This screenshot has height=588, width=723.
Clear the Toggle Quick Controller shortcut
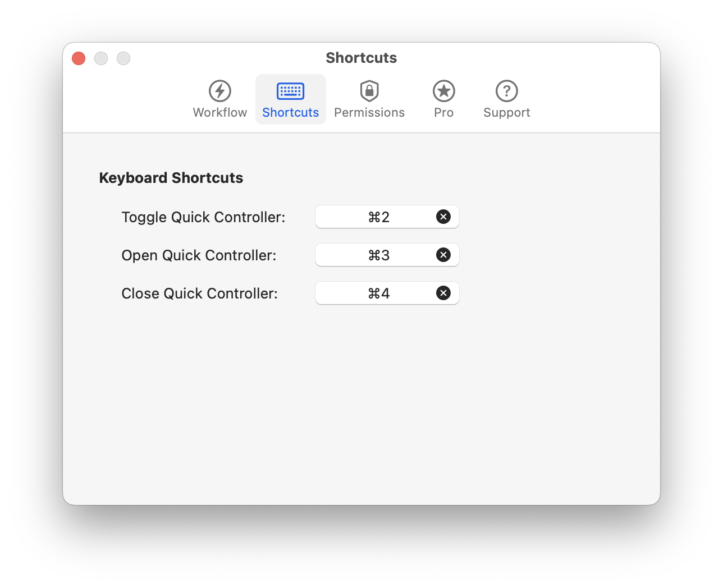pyautogui.click(x=443, y=217)
